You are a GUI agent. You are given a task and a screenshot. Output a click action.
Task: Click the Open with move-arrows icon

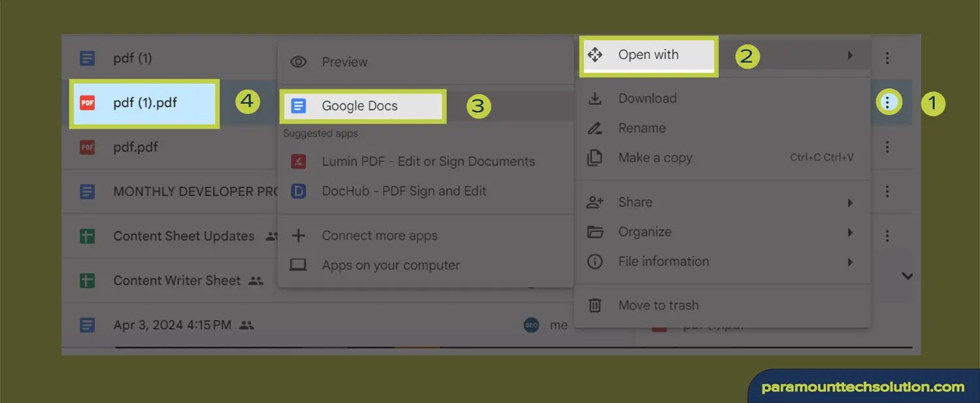point(595,55)
